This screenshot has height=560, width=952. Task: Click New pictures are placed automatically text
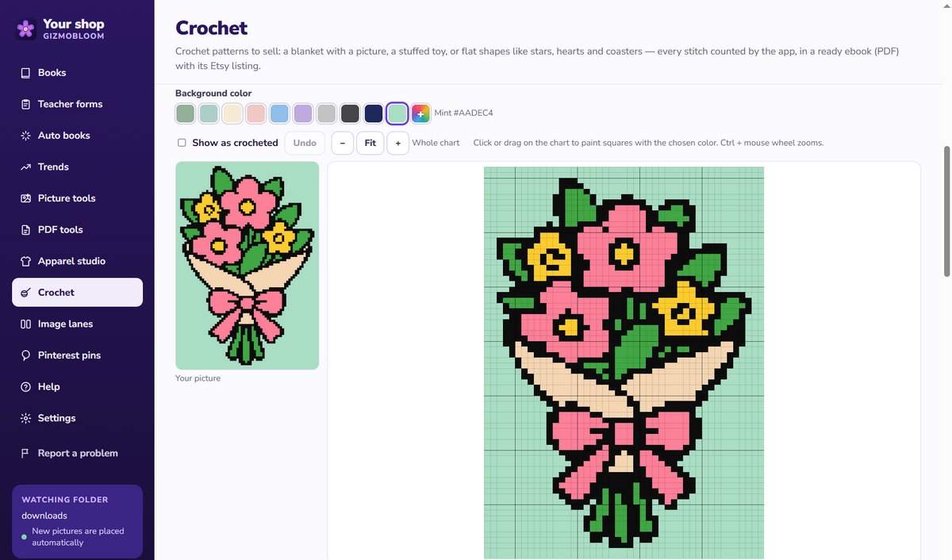[78, 537]
